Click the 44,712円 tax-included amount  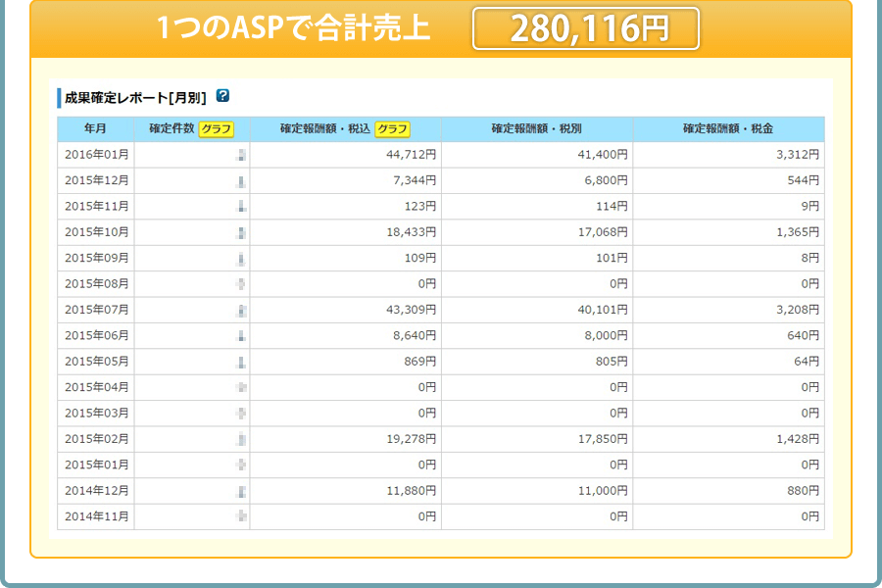point(411,155)
